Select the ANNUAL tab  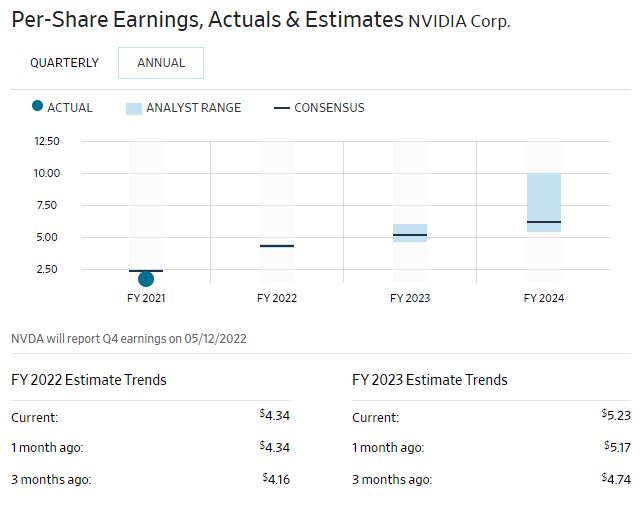coord(161,63)
